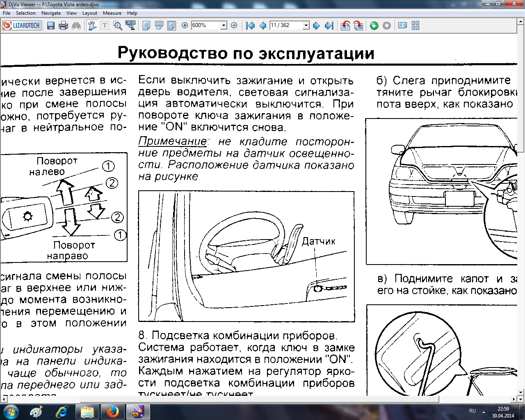Rotate the page counterclockwise
This screenshot has width=525, height=420.
coord(345,26)
